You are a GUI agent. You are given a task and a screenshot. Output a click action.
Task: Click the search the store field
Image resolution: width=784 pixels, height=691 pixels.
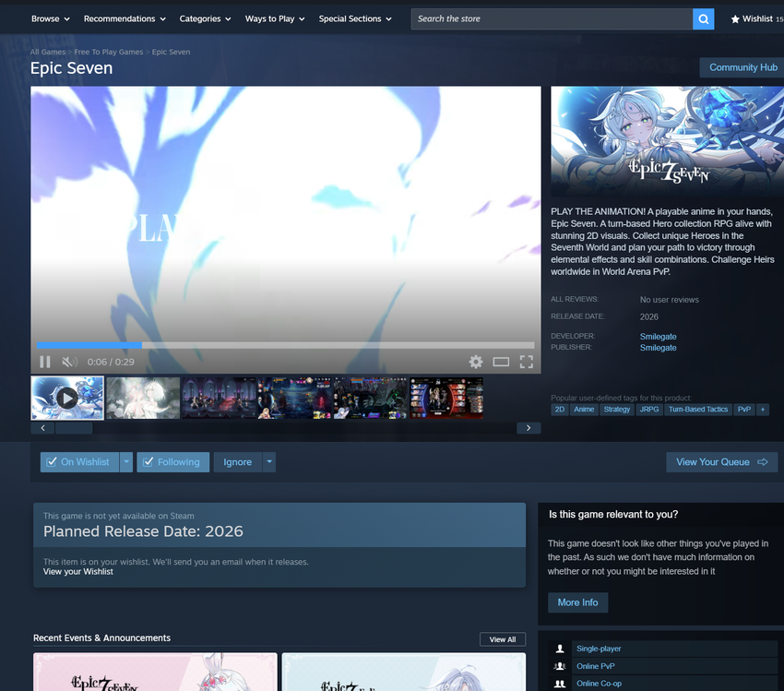click(x=552, y=19)
